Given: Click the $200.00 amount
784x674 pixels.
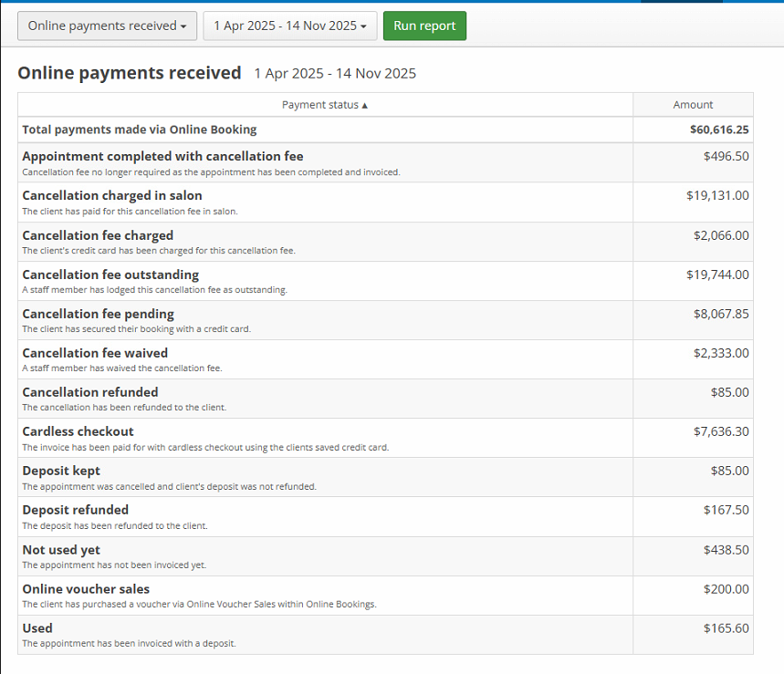Looking at the screenshot, I should pos(726,589).
